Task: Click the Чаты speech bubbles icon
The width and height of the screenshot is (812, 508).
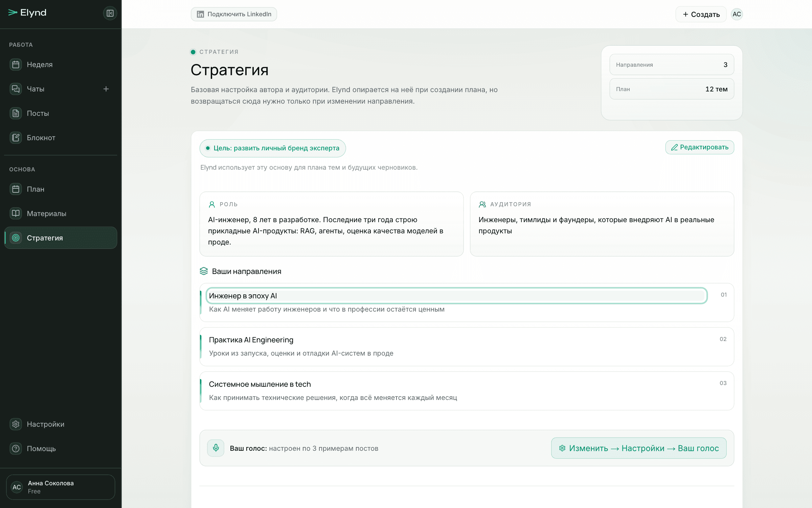Action: click(x=16, y=89)
